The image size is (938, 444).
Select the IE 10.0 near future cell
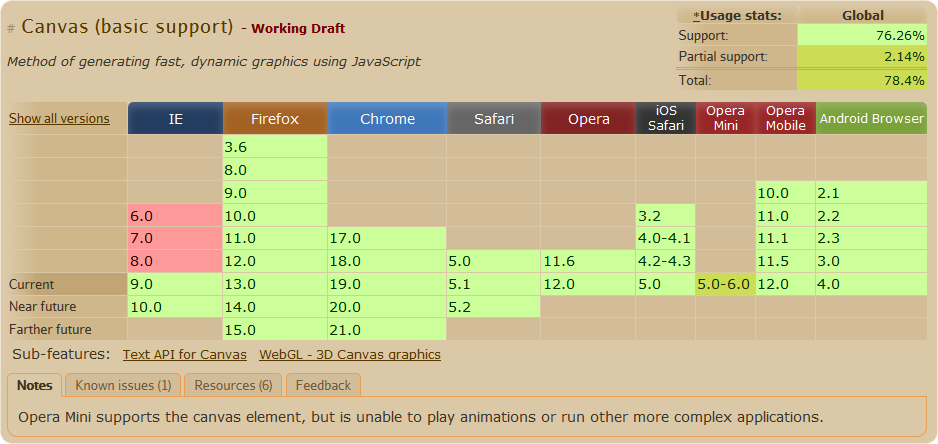click(175, 306)
